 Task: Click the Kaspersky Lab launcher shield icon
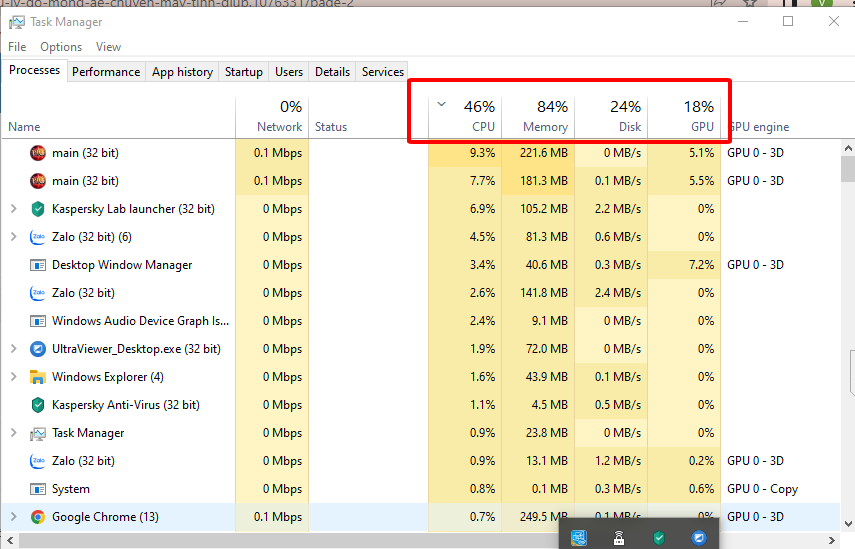[38, 209]
